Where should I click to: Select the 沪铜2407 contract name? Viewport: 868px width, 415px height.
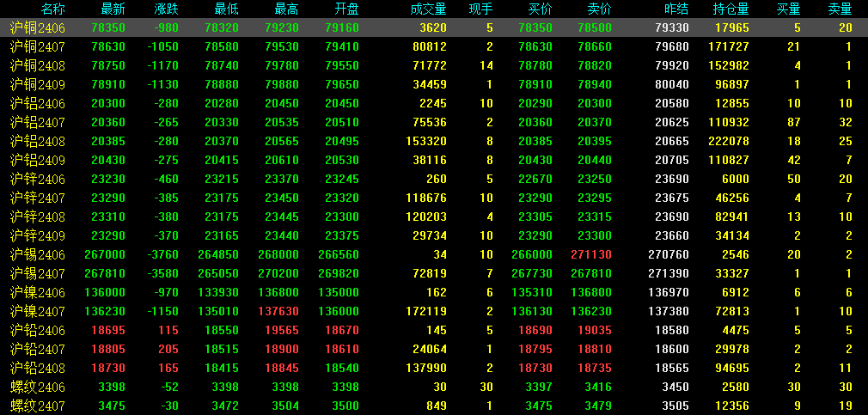click(37, 47)
